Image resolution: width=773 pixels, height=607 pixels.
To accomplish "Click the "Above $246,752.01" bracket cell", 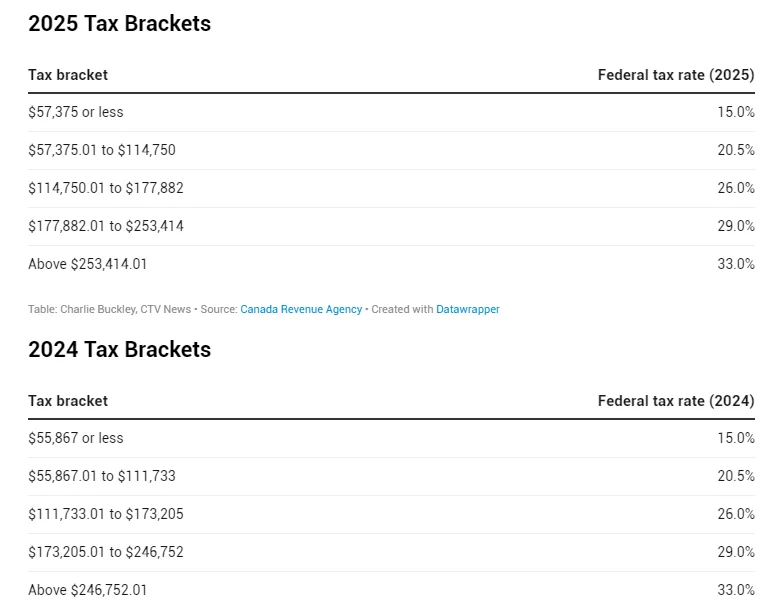I will tap(88, 591).
